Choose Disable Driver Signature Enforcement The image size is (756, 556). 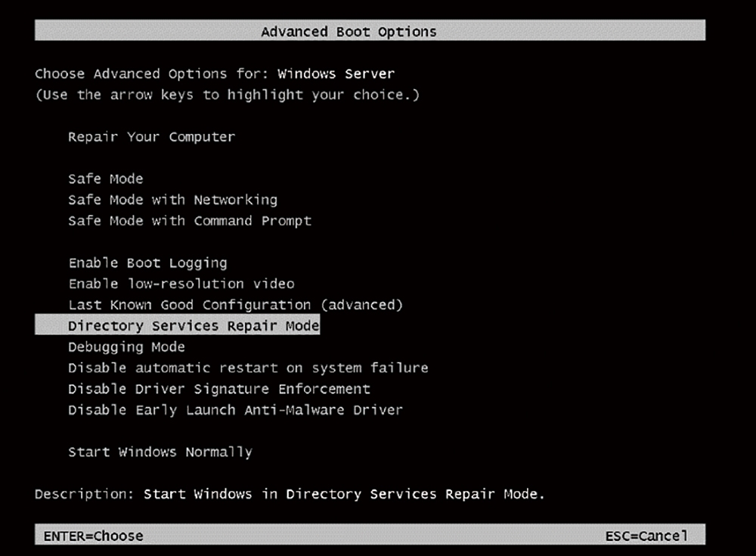coord(219,389)
